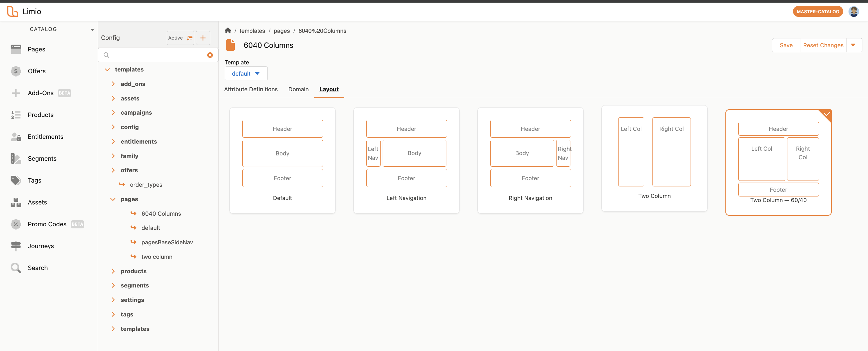Switch to Domain tab
The image size is (868, 351).
298,89
